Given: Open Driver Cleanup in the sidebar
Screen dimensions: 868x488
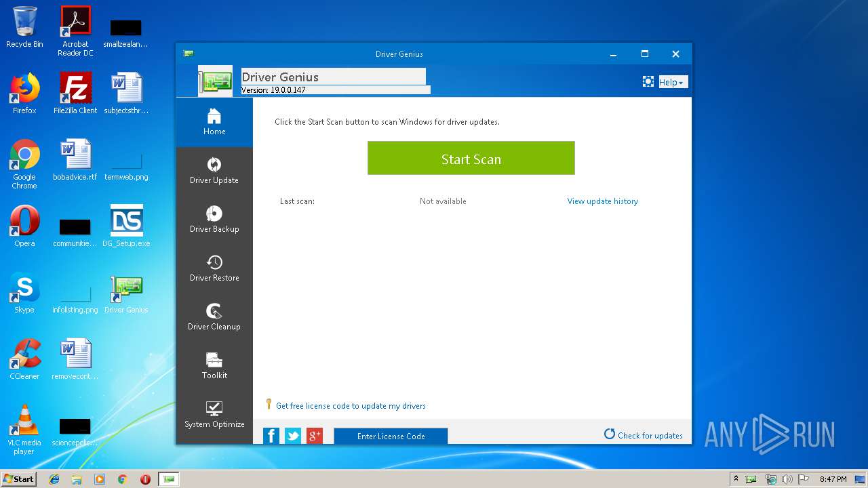Looking at the screenshot, I should pyautogui.click(x=214, y=318).
